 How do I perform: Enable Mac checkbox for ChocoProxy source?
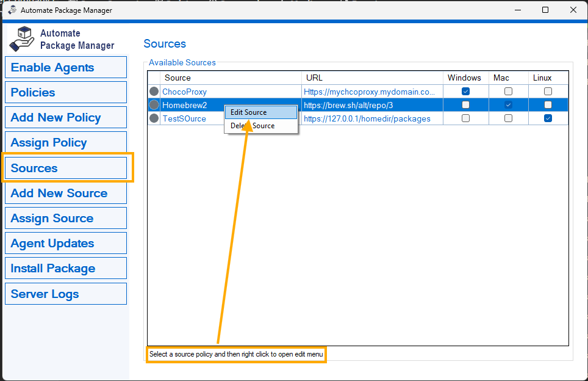(x=508, y=92)
